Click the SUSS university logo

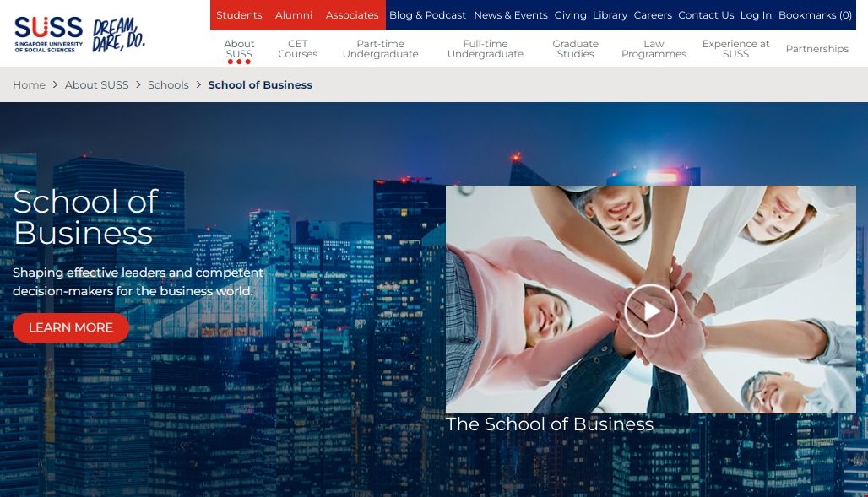click(x=48, y=34)
